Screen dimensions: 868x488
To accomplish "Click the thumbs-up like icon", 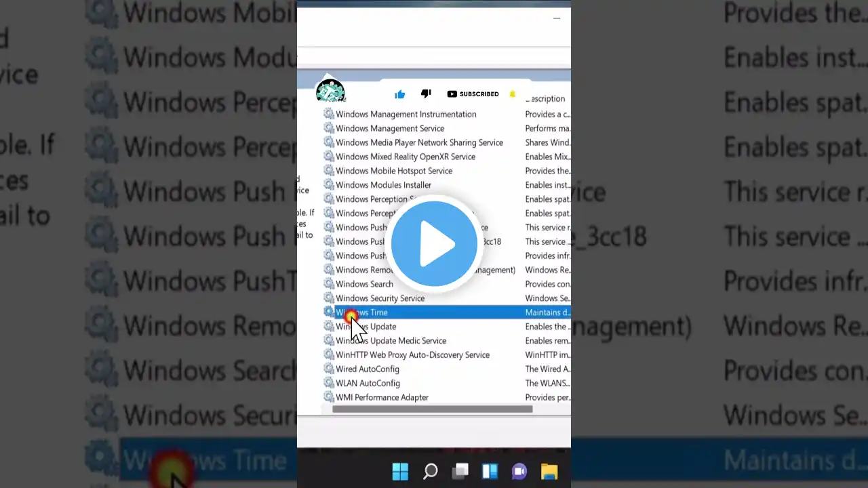I will (x=399, y=94).
